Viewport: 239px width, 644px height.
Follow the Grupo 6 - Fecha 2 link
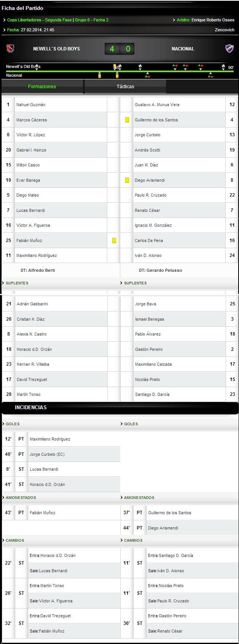point(92,20)
